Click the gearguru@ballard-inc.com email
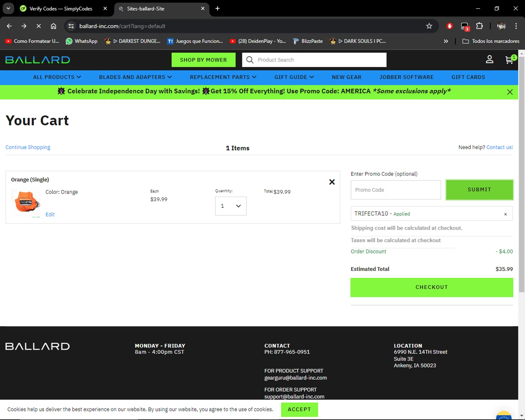The width and height of the screenshot is (525, 420). point(295,378)
